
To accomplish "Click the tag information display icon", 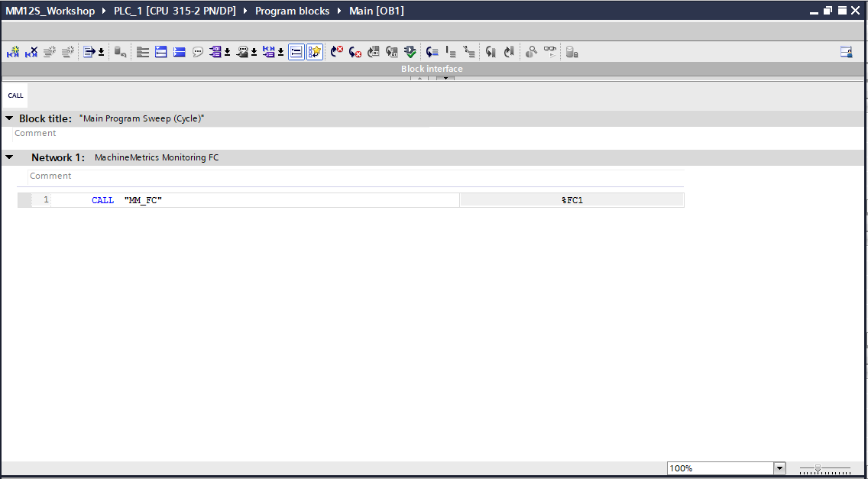I will 242,52.
